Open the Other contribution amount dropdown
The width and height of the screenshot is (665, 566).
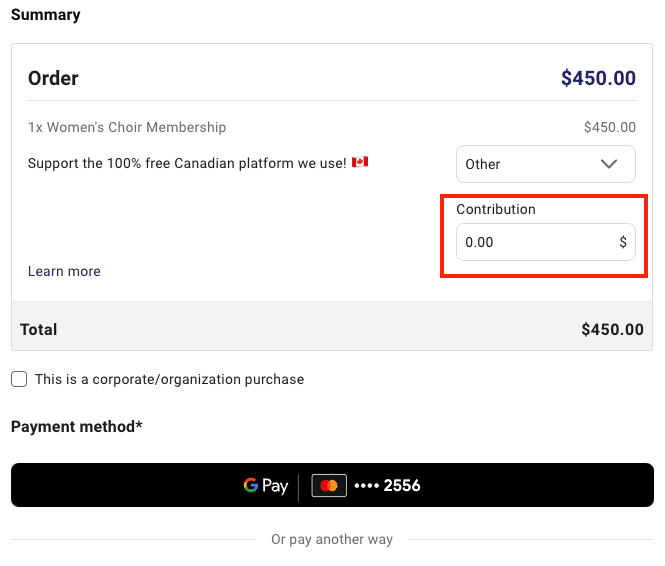[545, 164]
